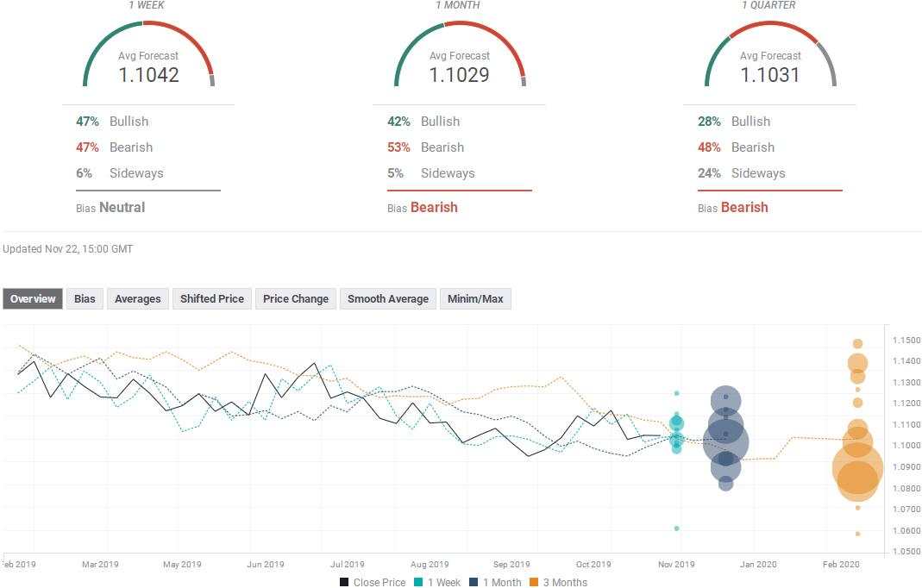Click the 1.1031 average forecast value

[770, 75]
